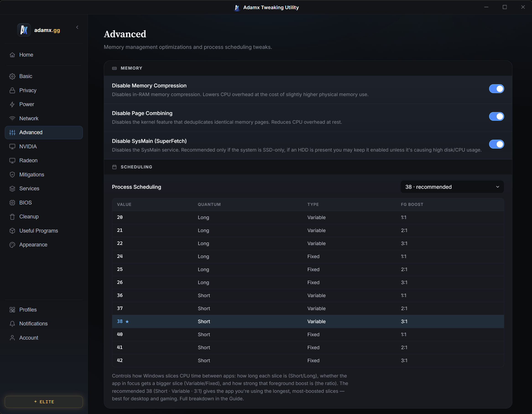Collapse the sidebar with the chevron

tap(77, 27)
